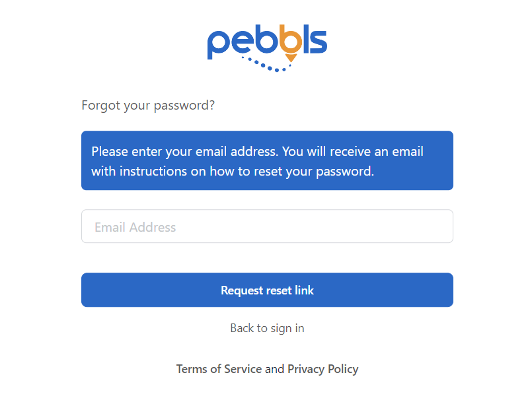
Task: Click the Request reset link button
Action: point(267,290)
